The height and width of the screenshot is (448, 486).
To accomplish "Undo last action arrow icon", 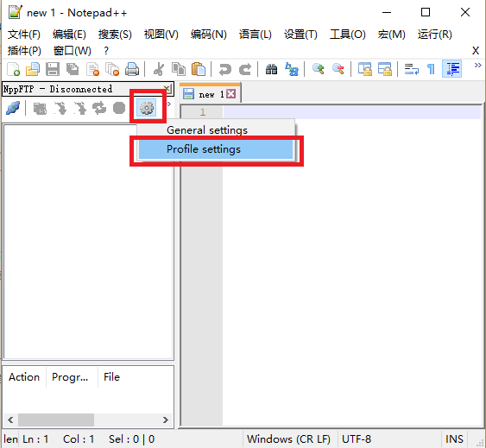I will point(225,69).
